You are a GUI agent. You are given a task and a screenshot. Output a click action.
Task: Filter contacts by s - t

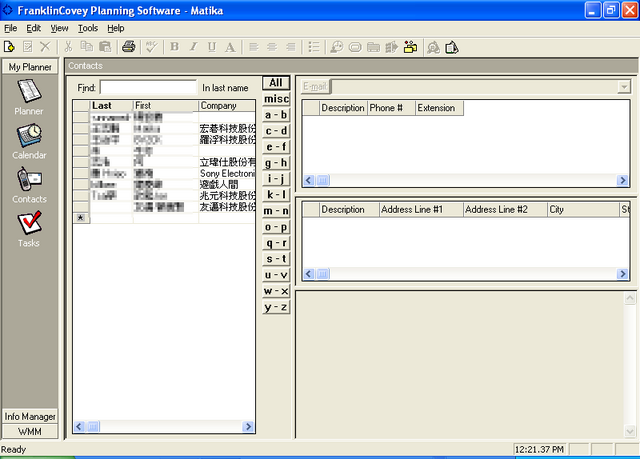click(x=276, y=259)
